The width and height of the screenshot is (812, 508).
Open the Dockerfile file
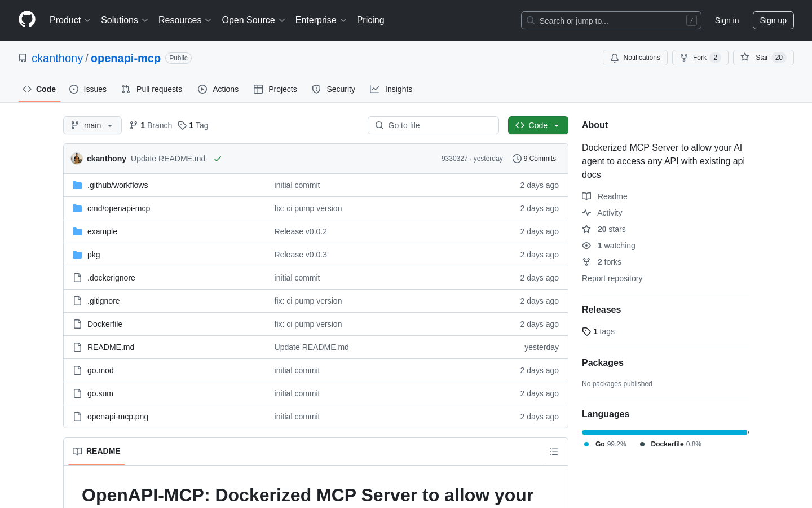click(x=105, y=324)
